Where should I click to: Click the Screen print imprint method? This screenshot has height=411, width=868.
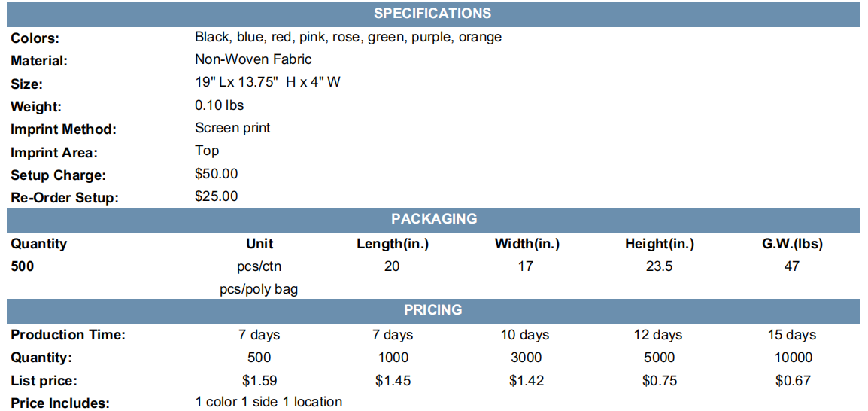232,128
